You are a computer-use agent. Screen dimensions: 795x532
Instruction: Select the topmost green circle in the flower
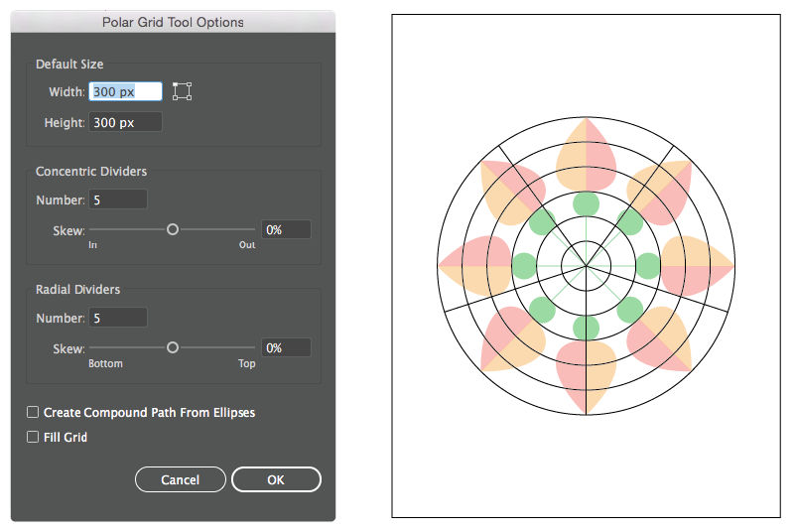click(586, 203)
